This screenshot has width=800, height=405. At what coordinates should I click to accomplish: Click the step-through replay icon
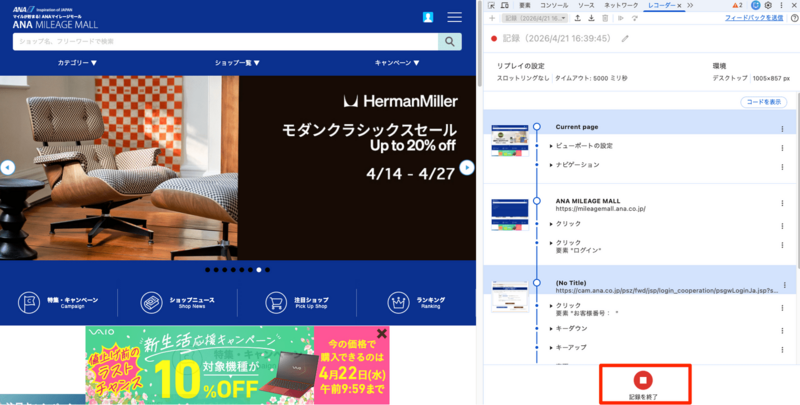click(x=635, y=18)
